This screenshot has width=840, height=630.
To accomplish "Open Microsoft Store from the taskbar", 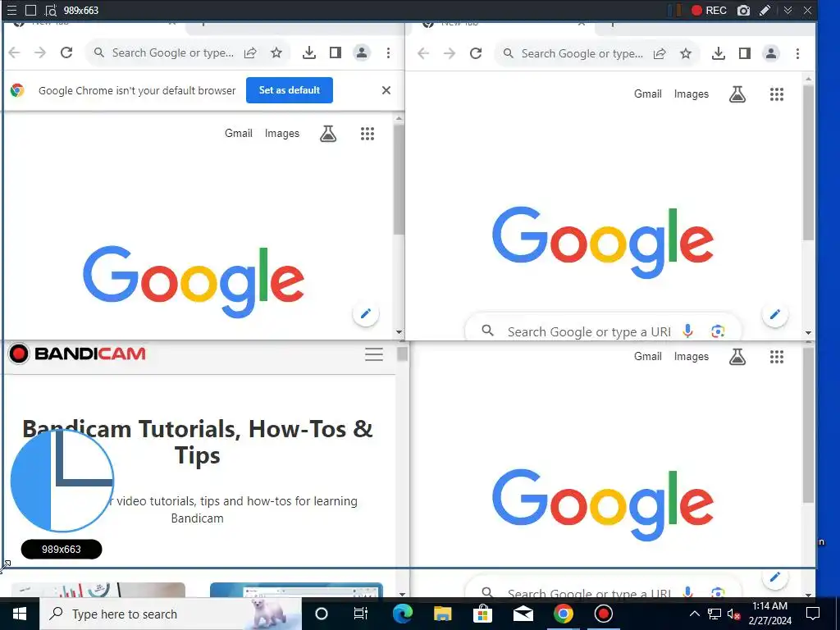I will click(482, 614).
